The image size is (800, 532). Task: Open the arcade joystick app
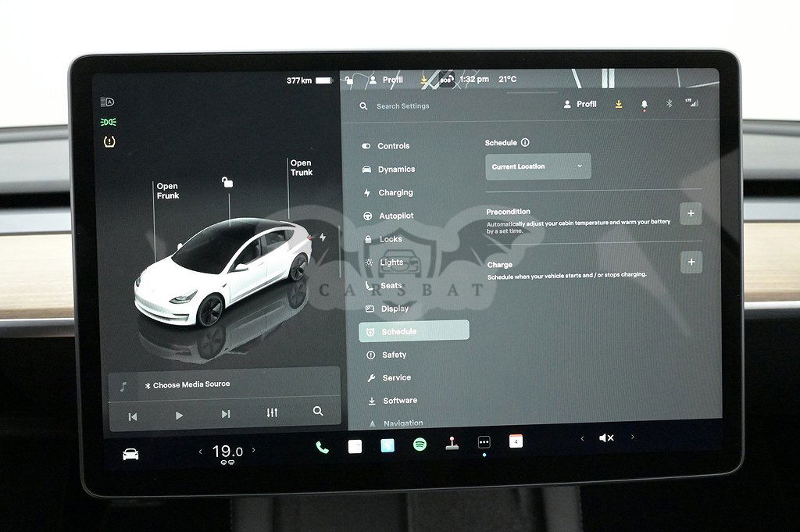pos(452,443)
